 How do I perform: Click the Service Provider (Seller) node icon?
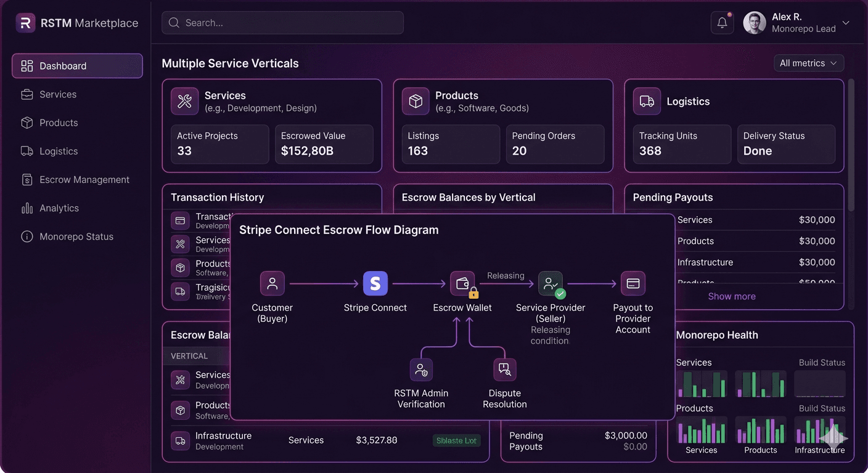pos(551,283)
